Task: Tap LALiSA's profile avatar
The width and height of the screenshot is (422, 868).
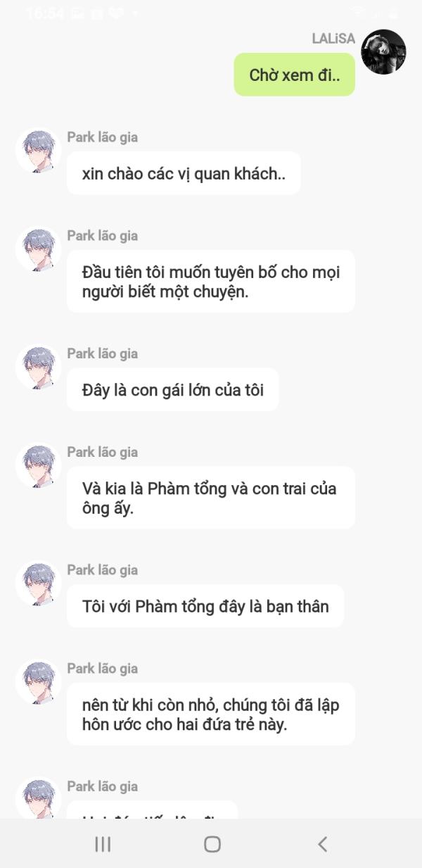Action: click(383, 52)
